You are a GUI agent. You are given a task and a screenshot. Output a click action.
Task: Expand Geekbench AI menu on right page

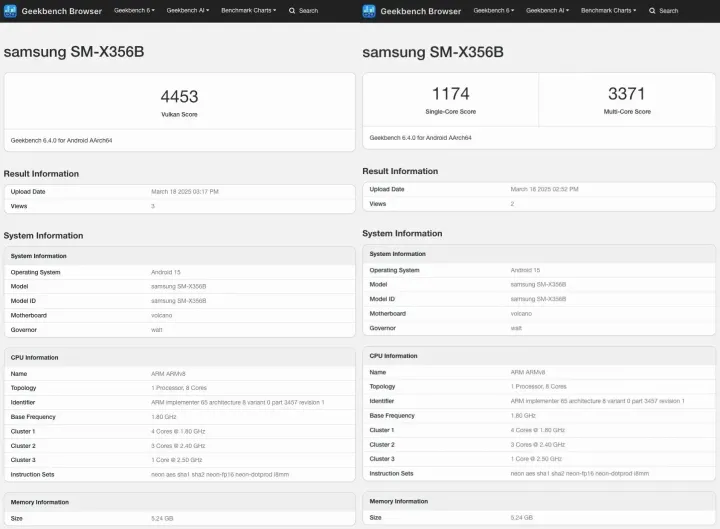[547, 10]
